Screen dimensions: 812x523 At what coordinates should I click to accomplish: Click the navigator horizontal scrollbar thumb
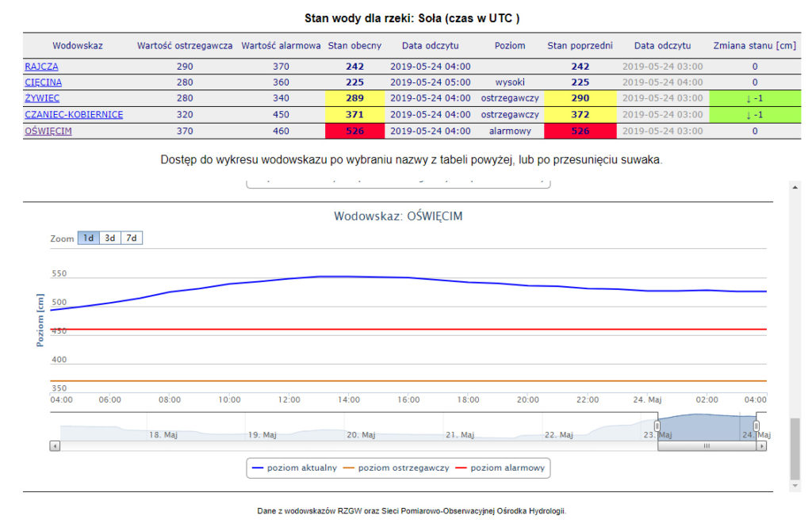point(707,446)
